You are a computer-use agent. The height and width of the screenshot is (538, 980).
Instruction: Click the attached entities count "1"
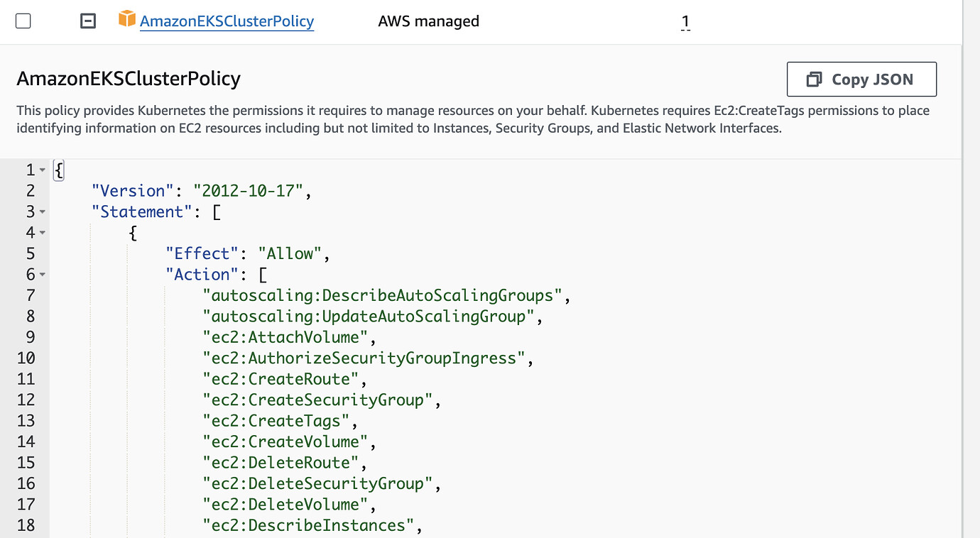click(685, 22)
